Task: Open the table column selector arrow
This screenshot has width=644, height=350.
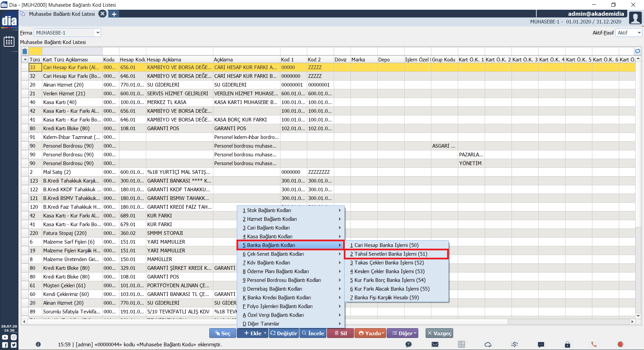Action: pyautogui.click(x=25, y=59)
